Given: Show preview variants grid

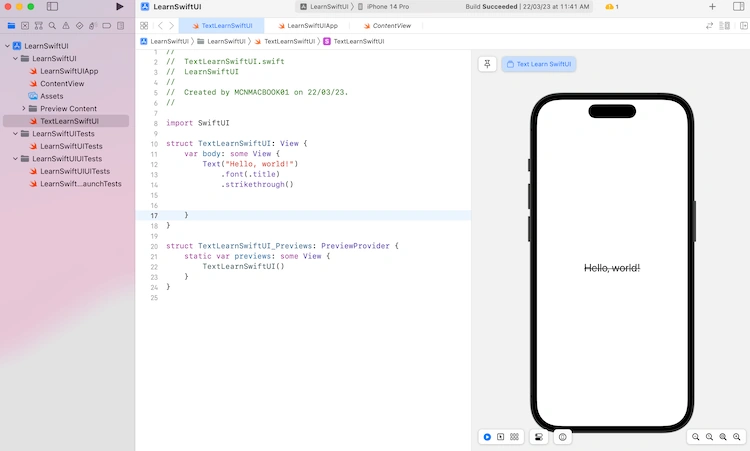Looking at the screenshot, I should (514, 437).
